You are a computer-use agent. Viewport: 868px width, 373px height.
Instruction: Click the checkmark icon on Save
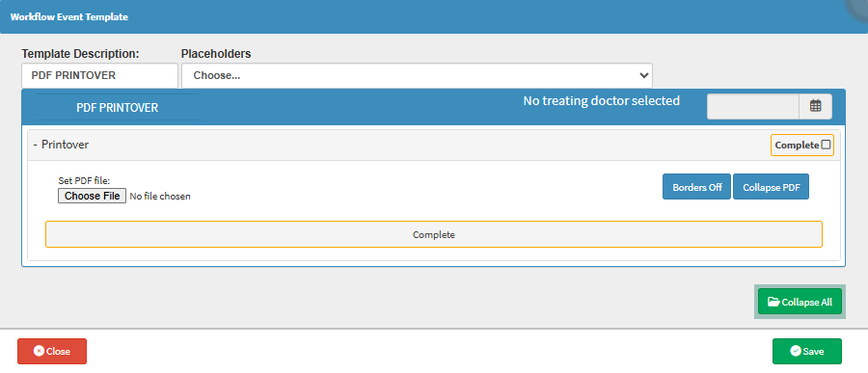coord(796,351)
